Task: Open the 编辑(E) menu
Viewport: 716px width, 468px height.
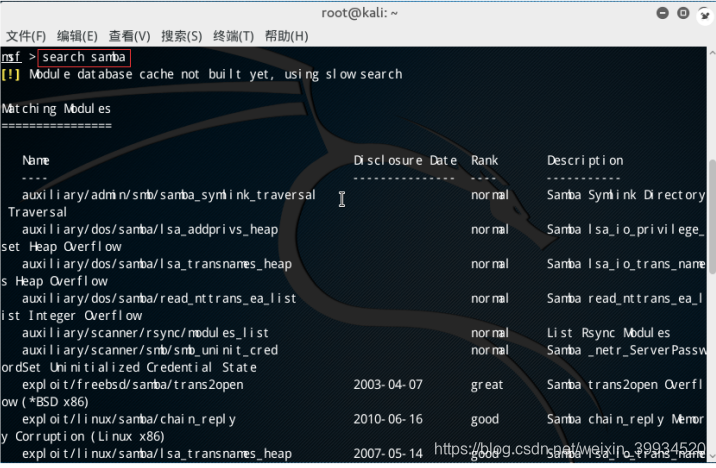Action: 77,36
